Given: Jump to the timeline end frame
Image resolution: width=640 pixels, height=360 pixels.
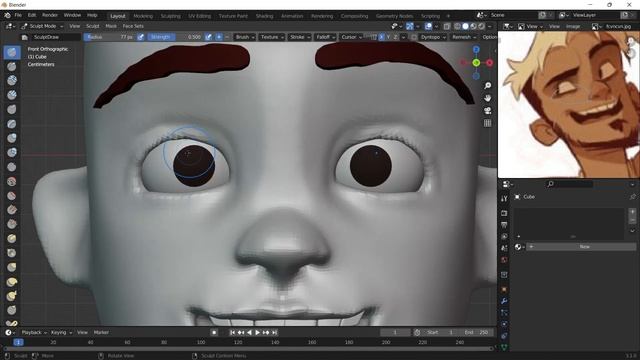Looking at the screenshot, I should (x=275, y=332).
